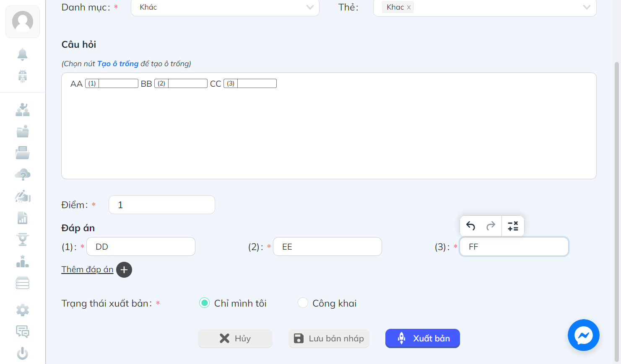Image resolution: width=621 pixels, height=364 pixels.
Task: Open the documents folder icon in sidebar
Action: click(23, 153)
